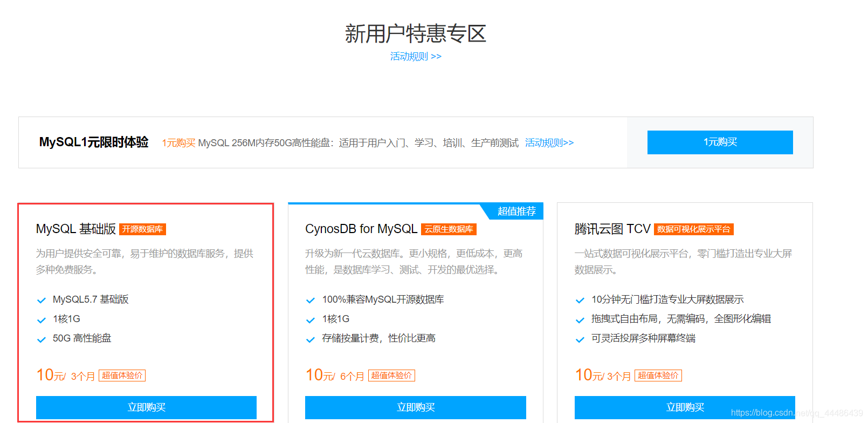Click the 开源数据库 orange tag
The image size is (868, 423).
[x=142, y=229]
